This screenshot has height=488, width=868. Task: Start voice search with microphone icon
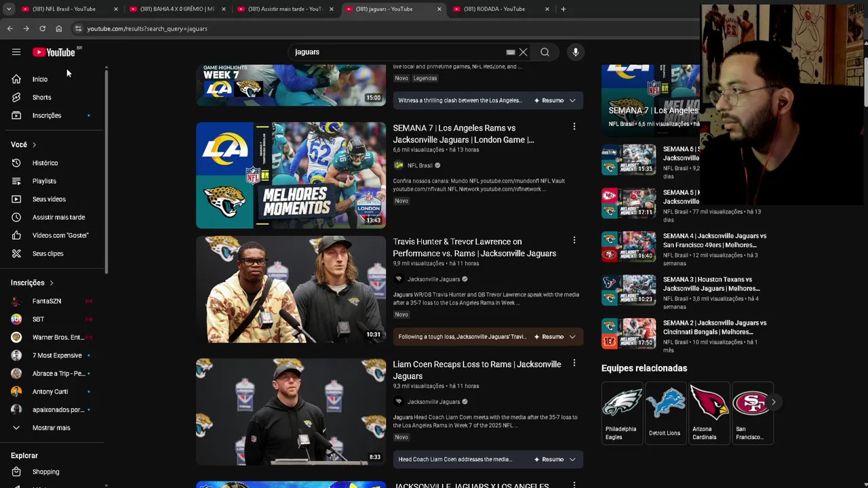575,52
